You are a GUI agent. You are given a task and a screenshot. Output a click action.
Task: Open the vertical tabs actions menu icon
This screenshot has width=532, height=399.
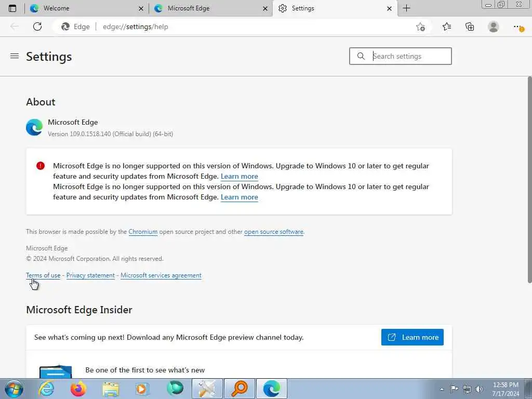(12, 8)
